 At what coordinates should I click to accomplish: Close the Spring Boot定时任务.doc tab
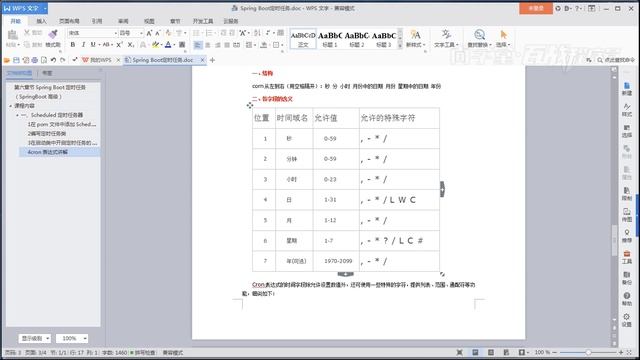[x=202, y=60]
